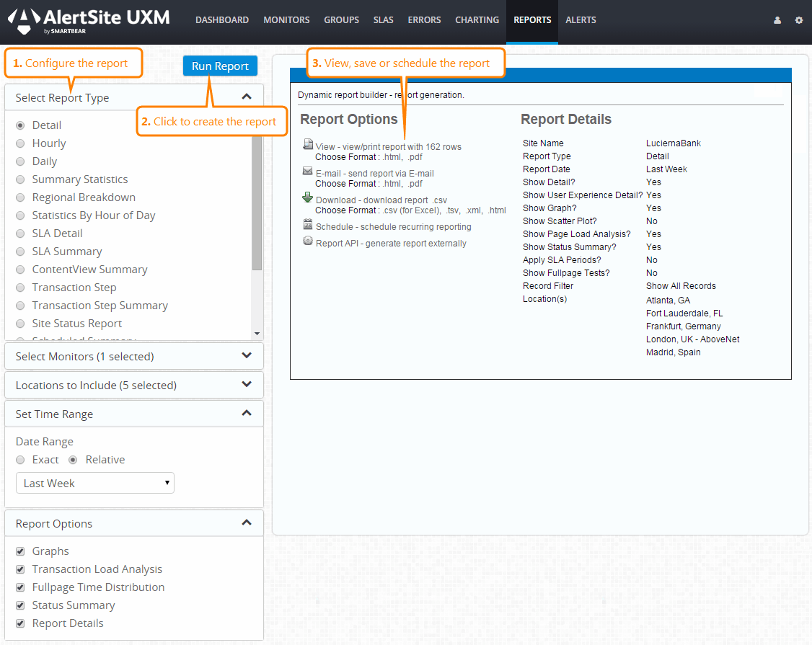Select Transaction Step Summary report type
Image resolution: width=812 pixels, height=645 pixels.
tap(20, 306)
